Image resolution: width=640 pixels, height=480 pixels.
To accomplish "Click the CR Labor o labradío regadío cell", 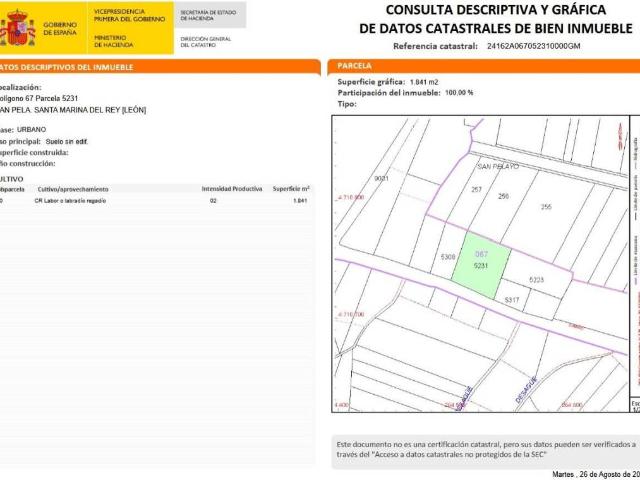I will click(70, 201).
